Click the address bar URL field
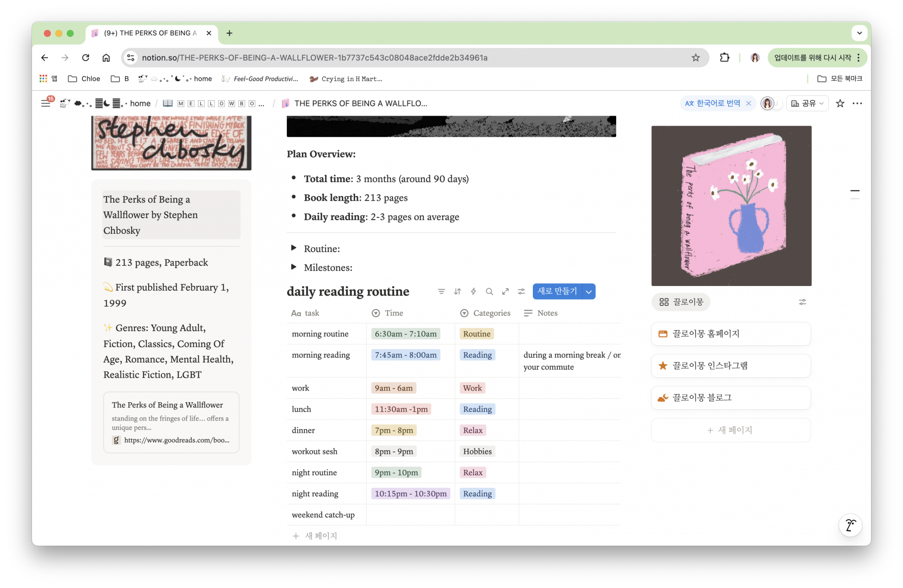Image resolution: width=903 pixels, height=588 pixels. tap(414, 57)
